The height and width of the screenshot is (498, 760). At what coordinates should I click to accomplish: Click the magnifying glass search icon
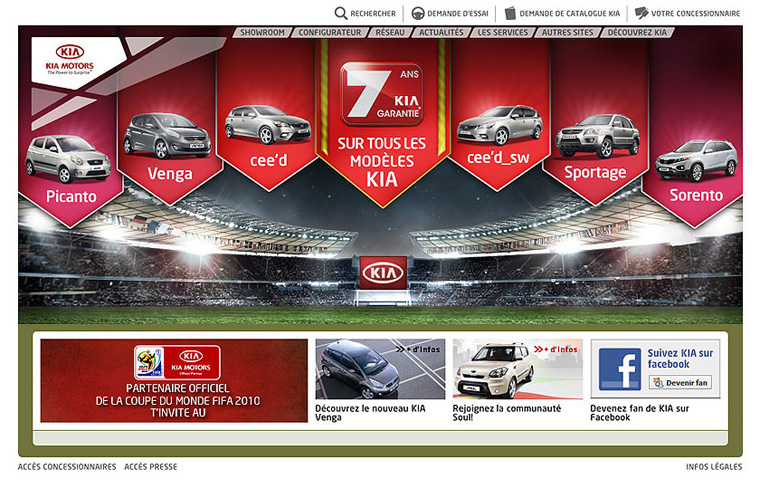click(x=341, y=13)
